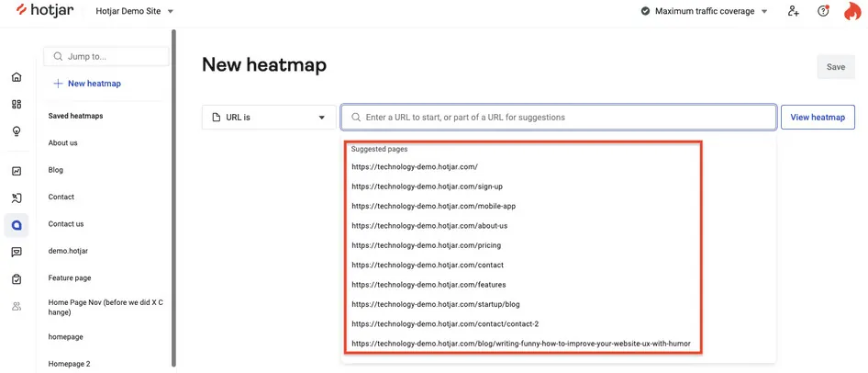
Task: Open the Feedback speech bubble icon
Action: point(17,252)
